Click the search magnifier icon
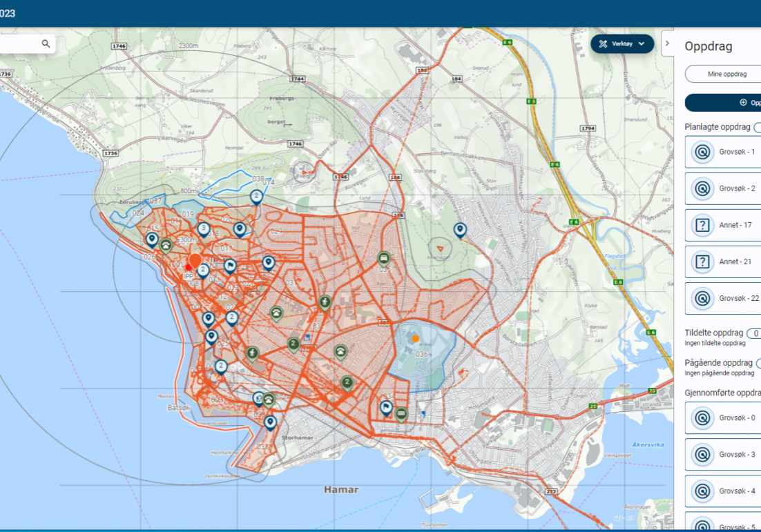Image resolution: width=761 pixels, height=532 pixels. click(x=46, y=44)
